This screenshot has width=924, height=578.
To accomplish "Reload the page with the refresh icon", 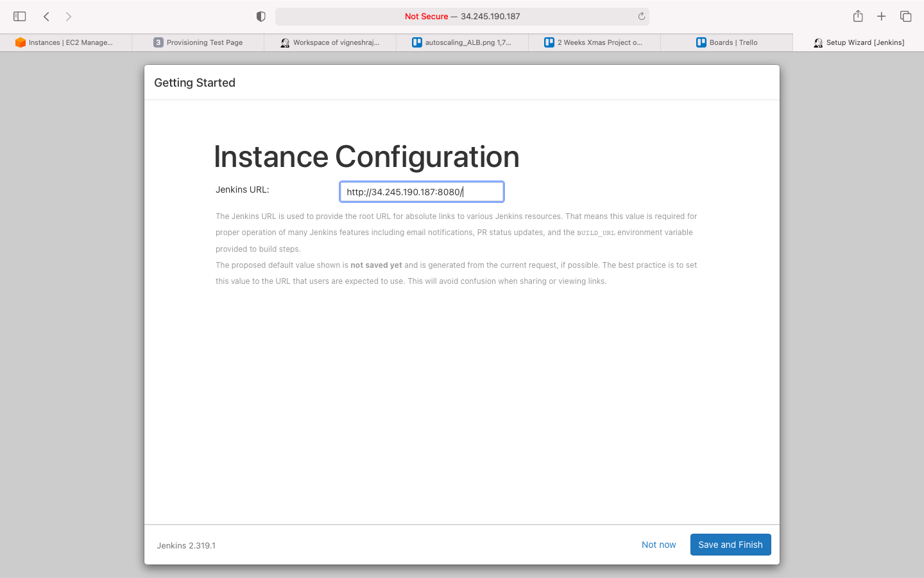I will 641,17.
